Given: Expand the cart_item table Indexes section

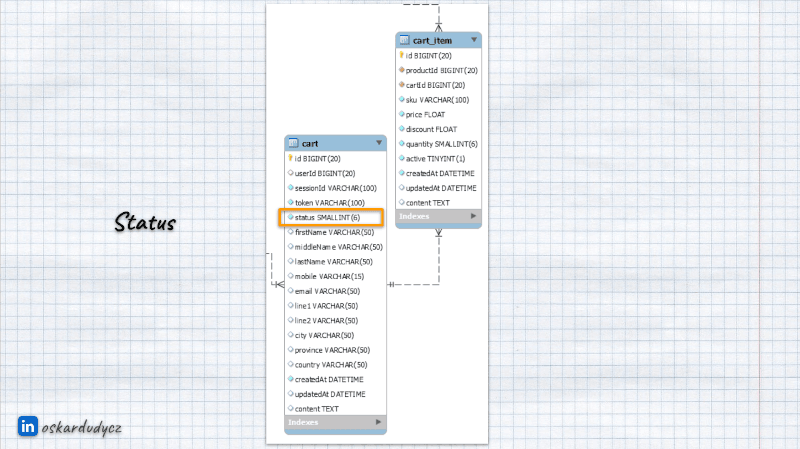Looking at the screenshot, I should 473,216.
